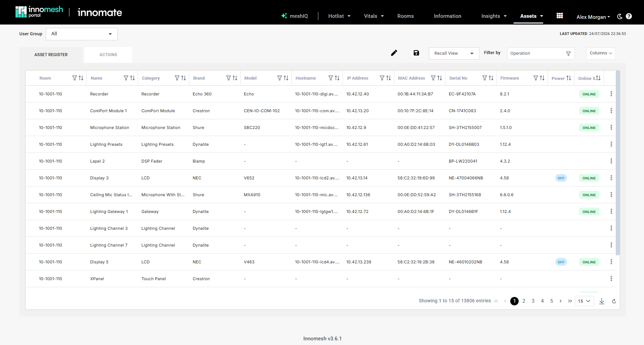Click ONLINE badge for Microphone Station
Viewport: 644px width, 345px height.
(x=589, y=128)
